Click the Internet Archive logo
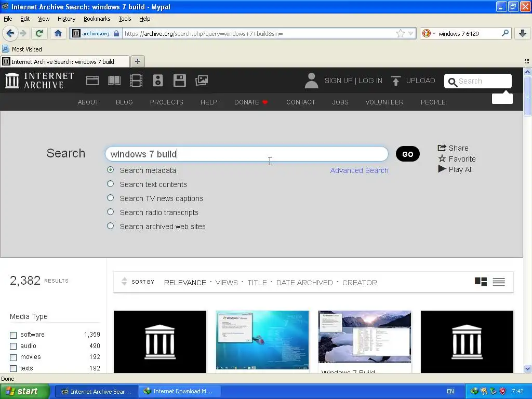The height and width of the screenshot is (399, 532). coord(39,81)
